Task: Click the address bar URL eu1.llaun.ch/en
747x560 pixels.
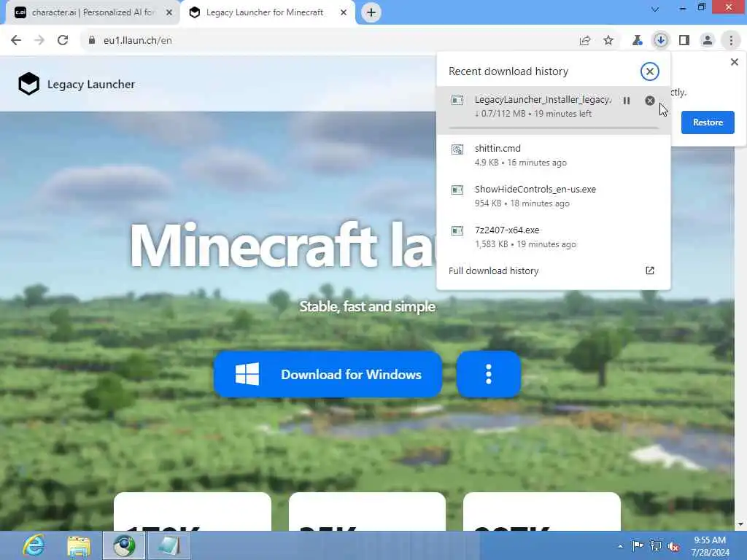Action: [x=138, y=41]
